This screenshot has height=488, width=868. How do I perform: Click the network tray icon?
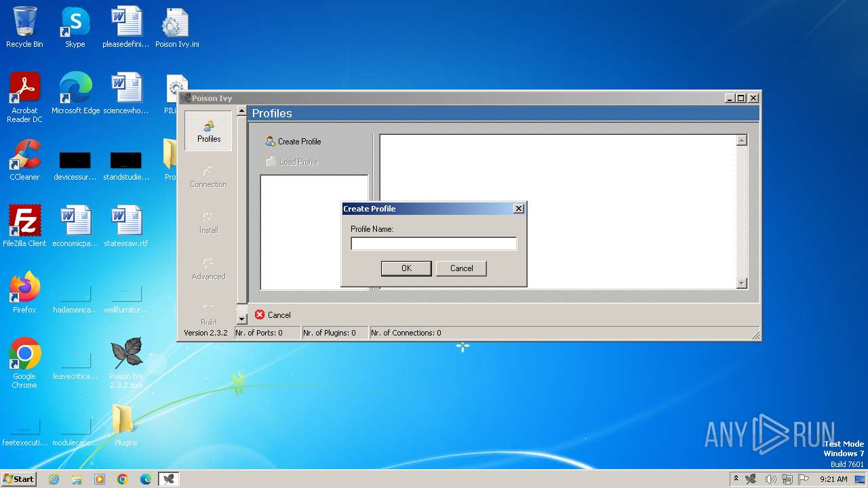click(787, 479)
